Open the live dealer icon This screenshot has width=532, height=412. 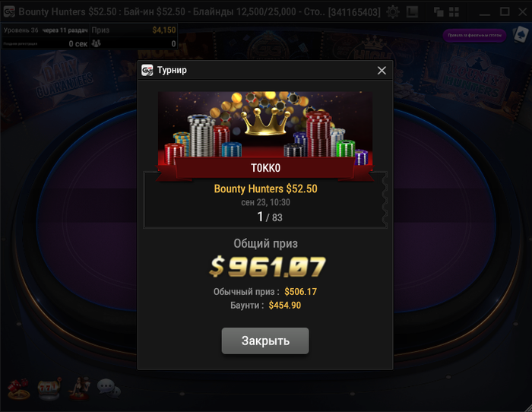pyautogui.click(x=79, y=388)
